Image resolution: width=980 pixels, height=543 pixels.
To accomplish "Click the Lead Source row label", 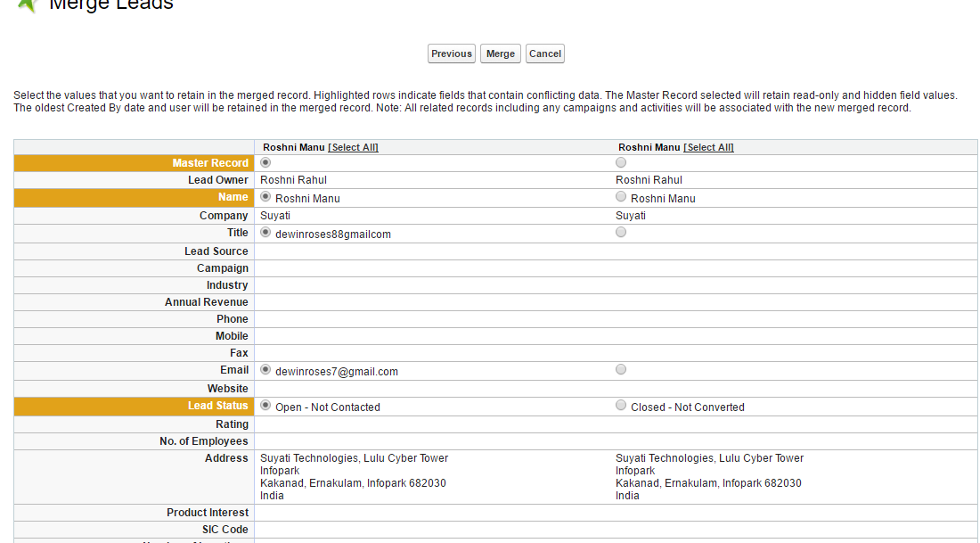I will [x=216, y=251].
